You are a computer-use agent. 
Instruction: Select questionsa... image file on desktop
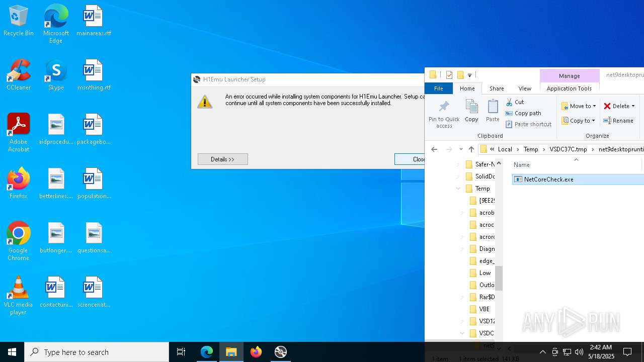[94, 238]
